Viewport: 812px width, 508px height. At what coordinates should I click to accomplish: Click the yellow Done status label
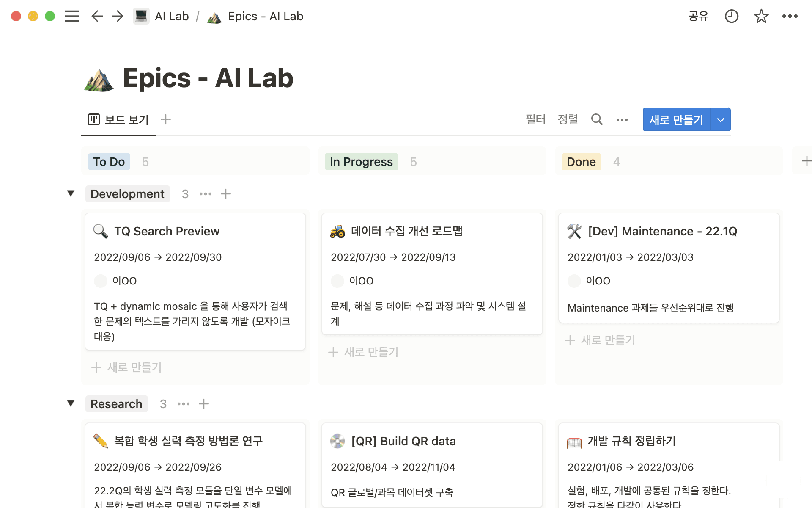pyautogui.click(x=581, y=162)
